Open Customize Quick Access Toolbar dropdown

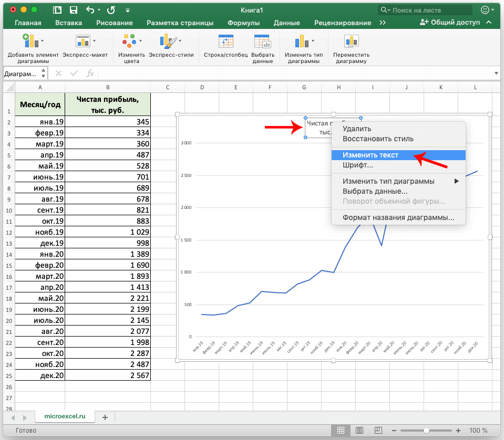pyautogui.click(x=128, y=11)
